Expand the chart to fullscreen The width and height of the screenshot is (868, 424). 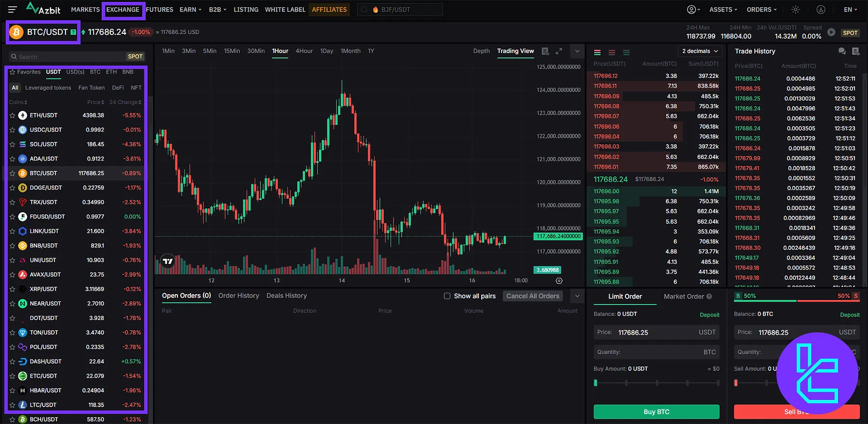pyautogui.click(x=559, y=51)
